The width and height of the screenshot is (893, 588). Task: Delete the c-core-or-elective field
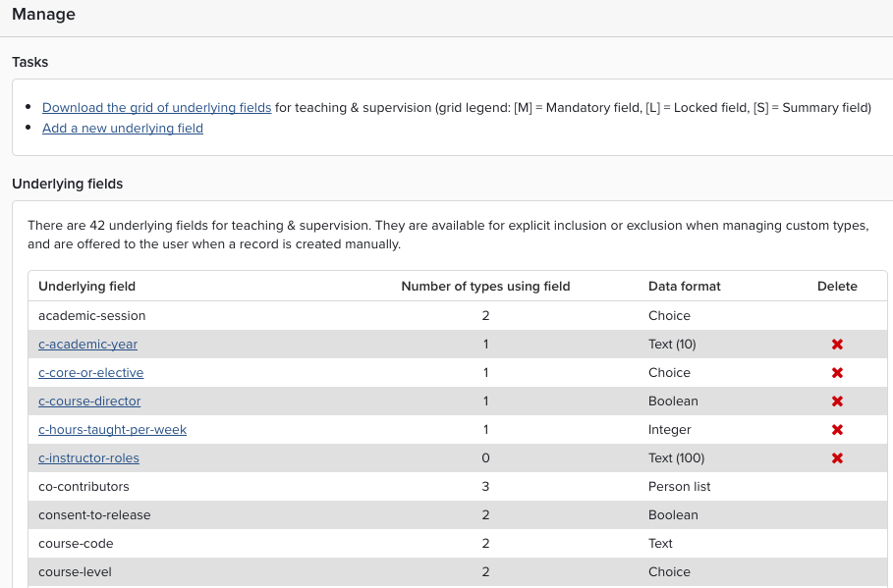837,373
